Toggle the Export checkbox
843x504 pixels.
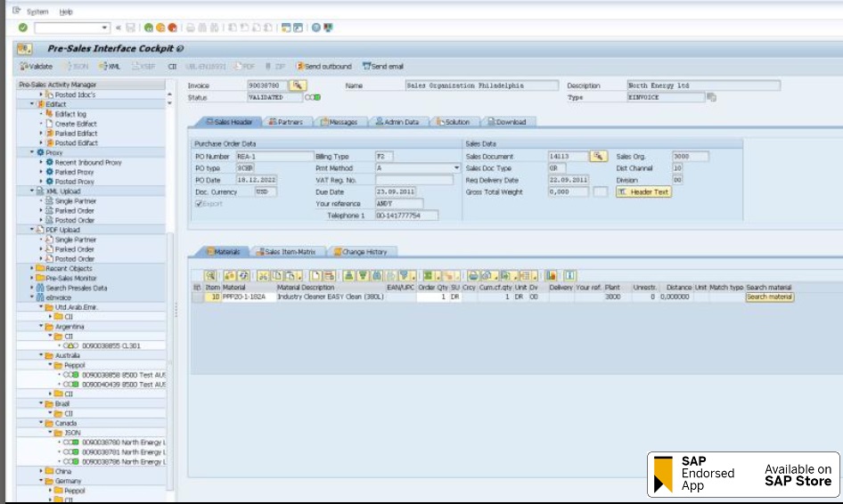point(199,204)
